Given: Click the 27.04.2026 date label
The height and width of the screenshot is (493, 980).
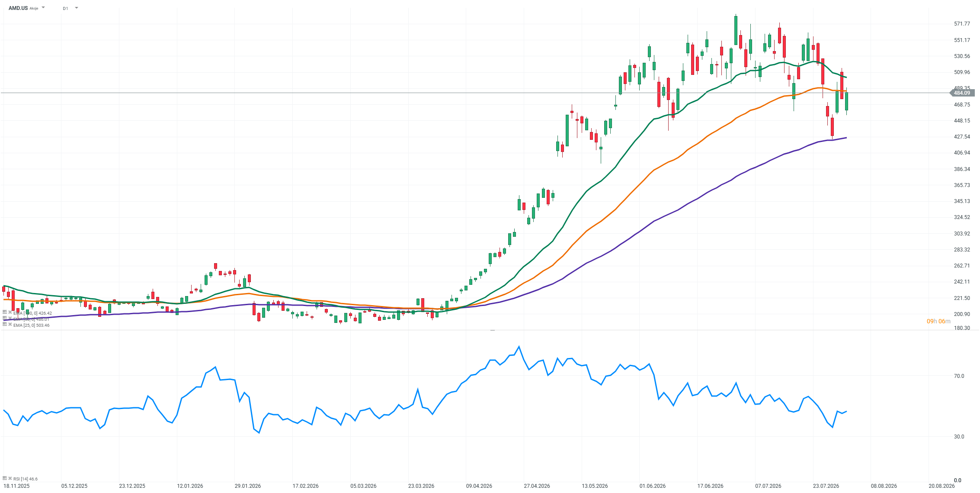Looking at the screenshot, I should [537, 486].
